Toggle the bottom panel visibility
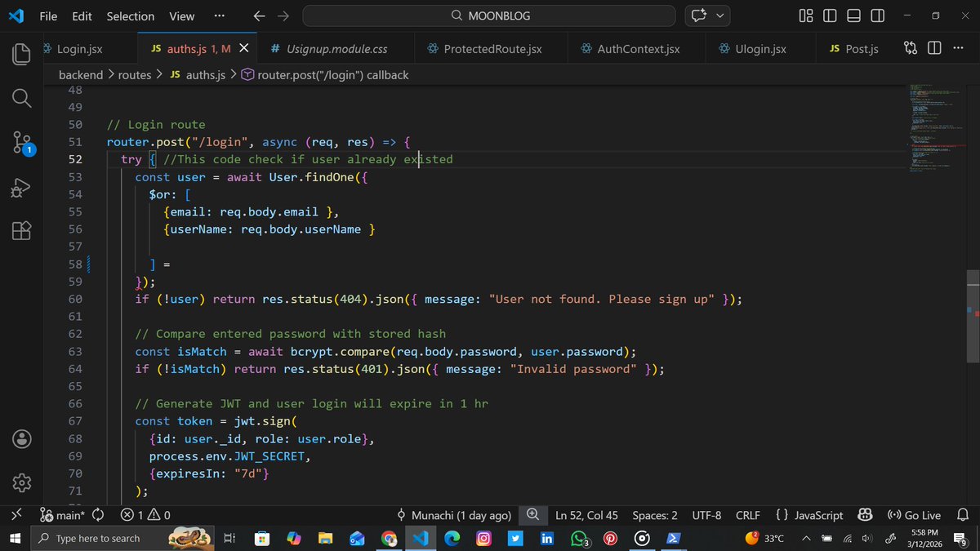The image size is (980, 551). [853, 16]
